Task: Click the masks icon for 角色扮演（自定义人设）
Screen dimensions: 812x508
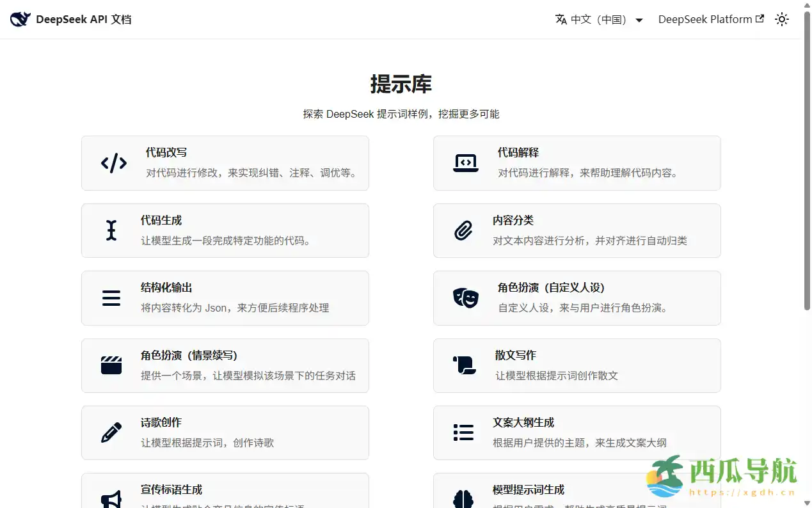Action: (465, 298)
